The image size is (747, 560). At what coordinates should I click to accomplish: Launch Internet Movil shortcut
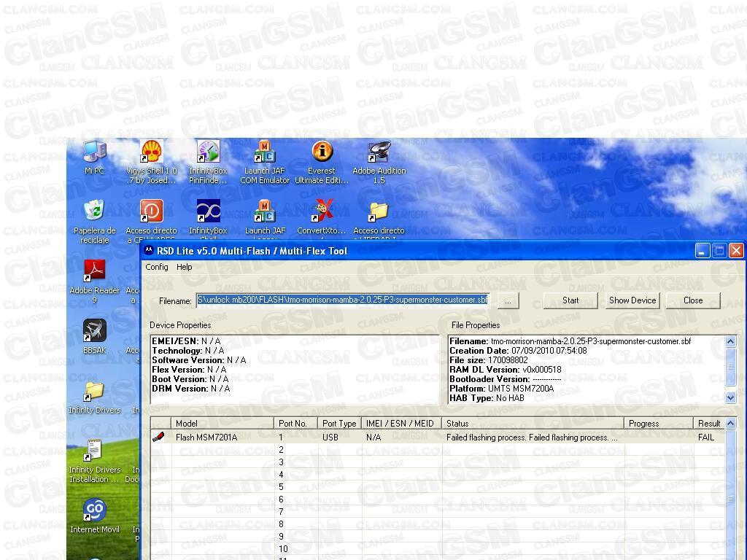click(x=94, y=510)
